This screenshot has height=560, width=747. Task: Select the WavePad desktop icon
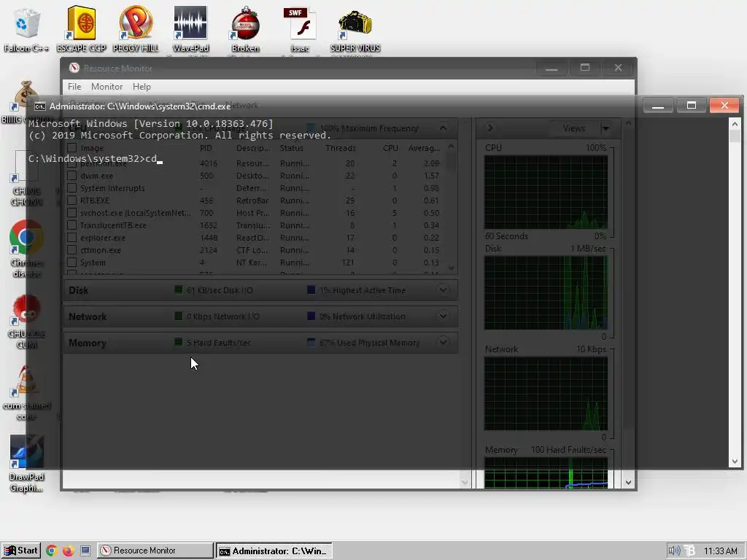pos(190,29)
